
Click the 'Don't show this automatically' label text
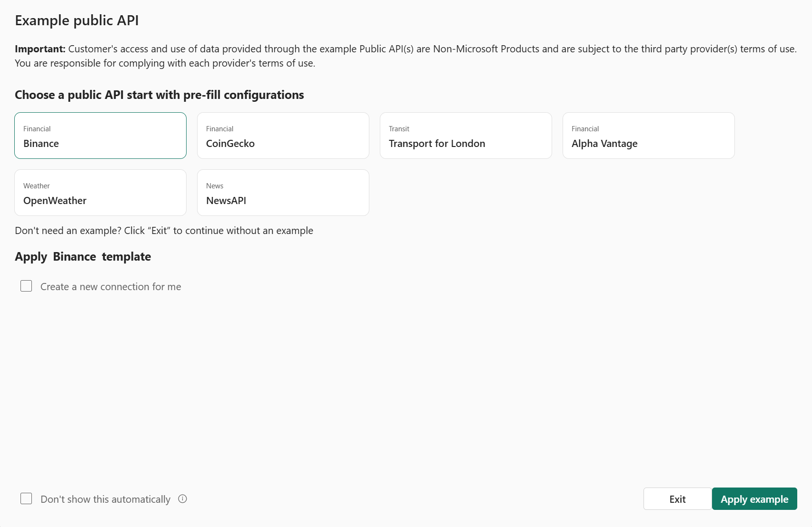tap(105, 499)
